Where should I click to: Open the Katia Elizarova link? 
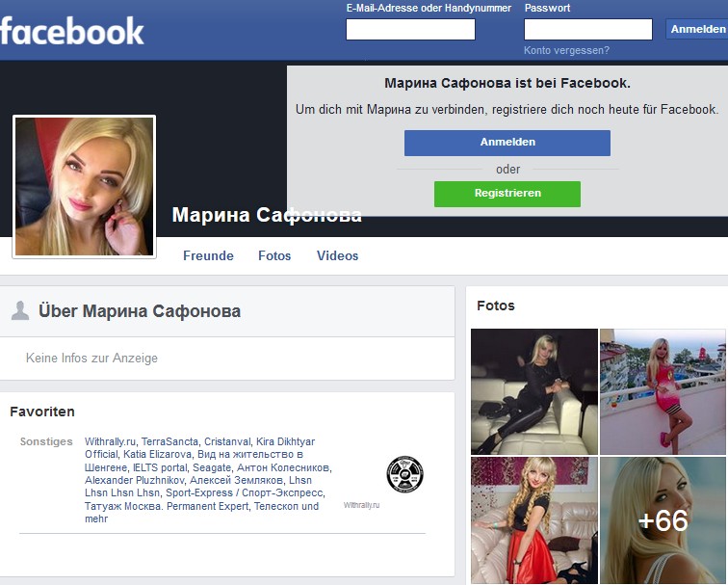(x=157, y=455)
